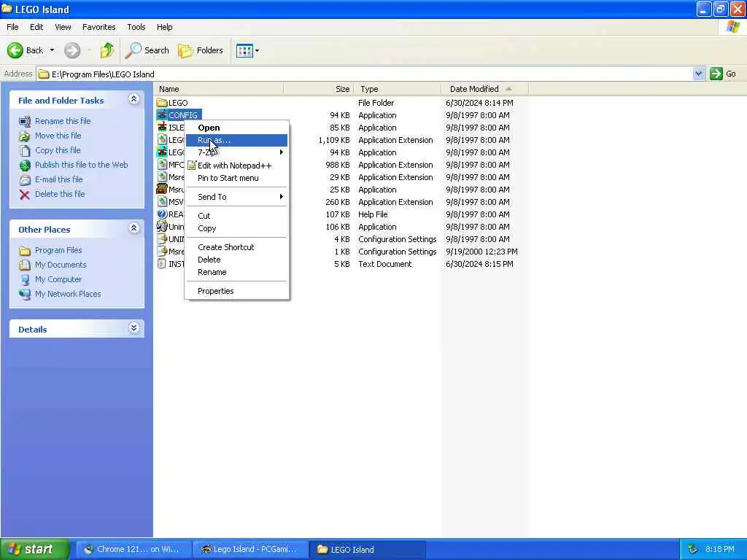Go to Program Files in Other Places
Screen dimensions: 747x560
[x=58, y=250]
